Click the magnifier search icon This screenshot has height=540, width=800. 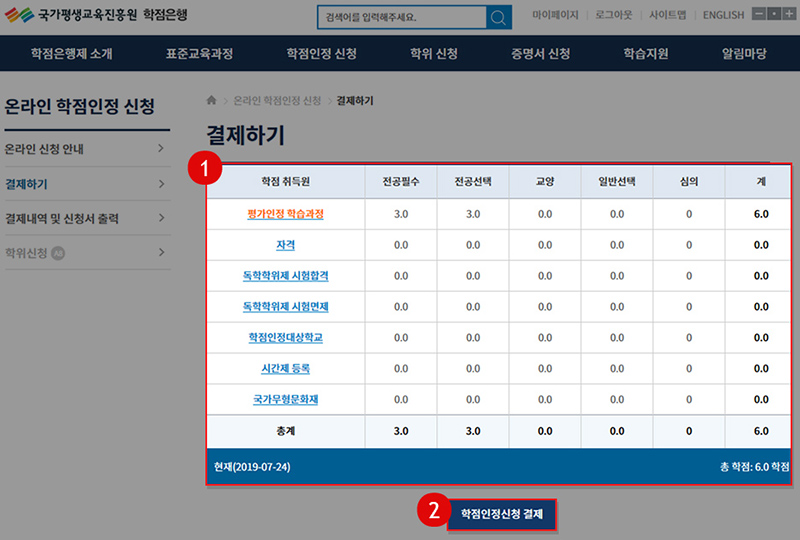(x=498, y=18)
